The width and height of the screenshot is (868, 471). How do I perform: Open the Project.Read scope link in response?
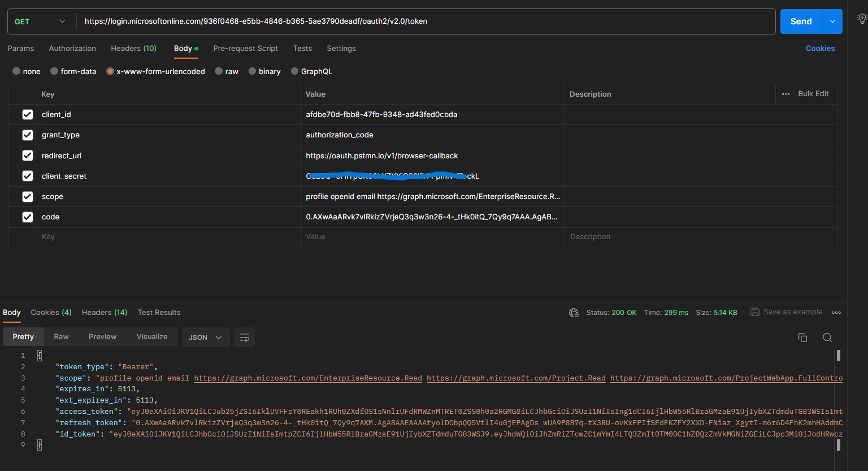[x=516, y=378]
